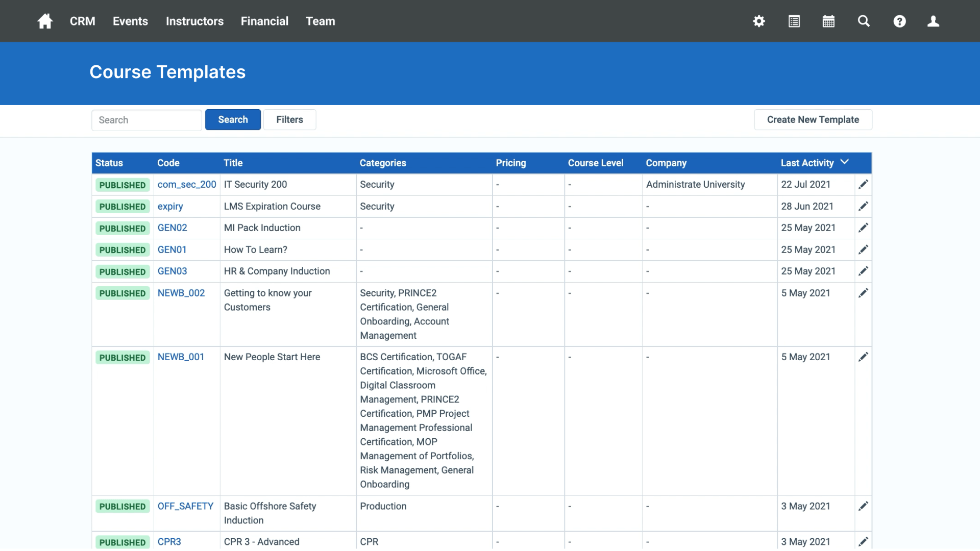Open the NEWB_002 course code link
Image resolution: width=980 pixels, height=551 pixels.
(x=181, y=293)
